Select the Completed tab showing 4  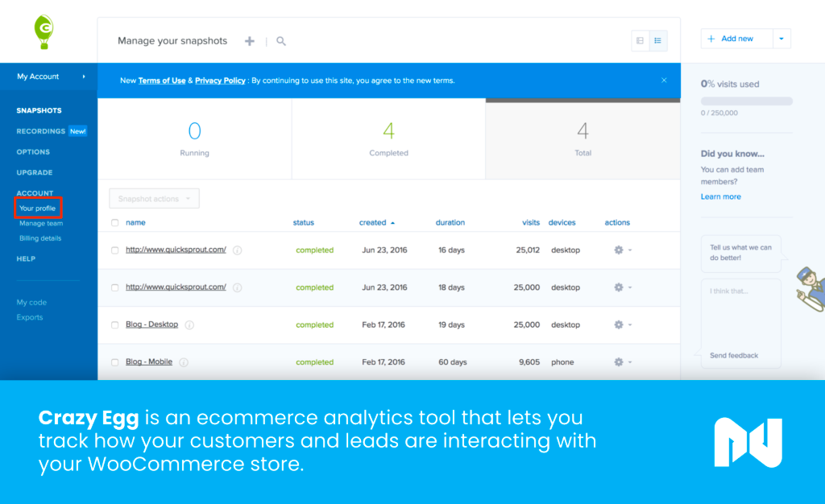[x=388, y=138]
